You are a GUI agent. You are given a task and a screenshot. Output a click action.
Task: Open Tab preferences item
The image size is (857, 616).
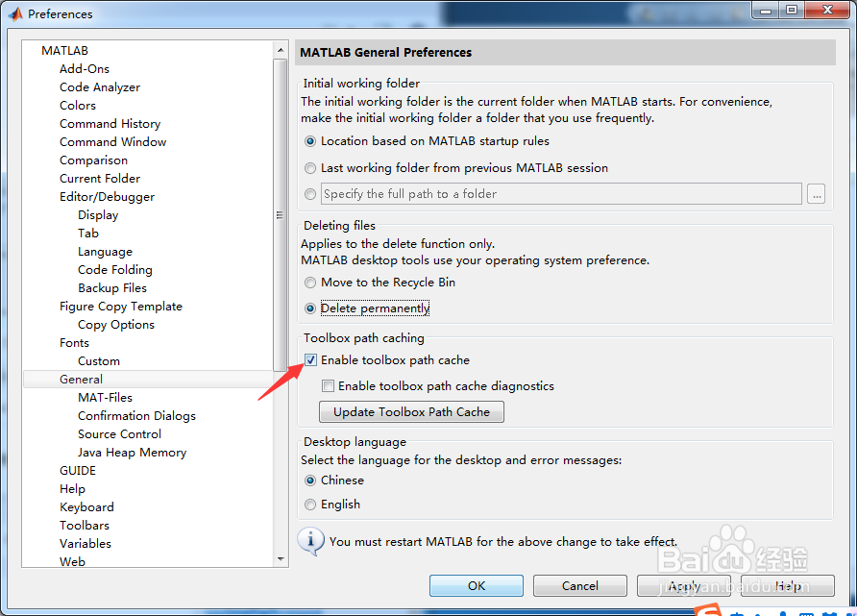88,234
